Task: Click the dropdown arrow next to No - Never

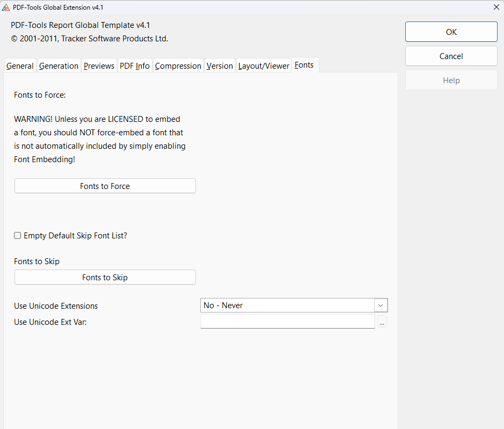Action: [x=381, y=306]
